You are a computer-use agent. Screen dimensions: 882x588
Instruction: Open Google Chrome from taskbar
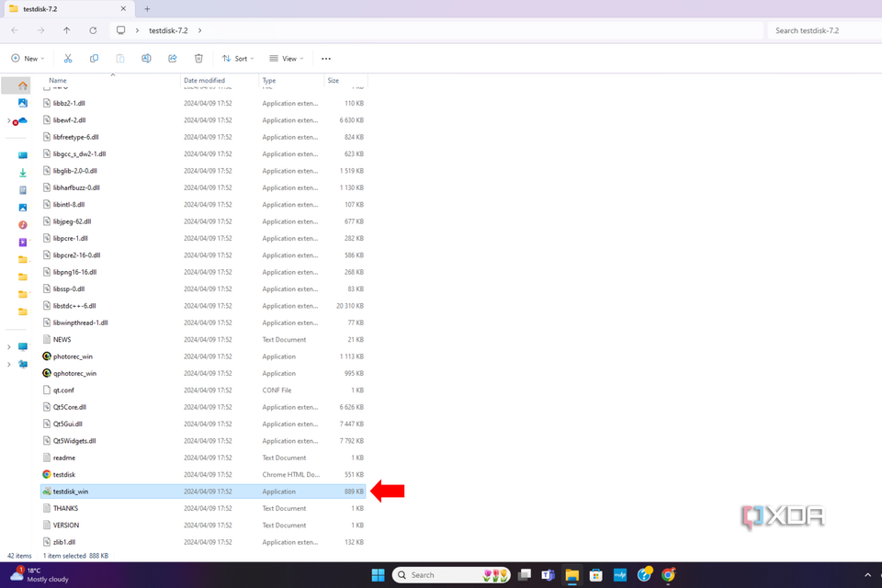tap(668, 574)
